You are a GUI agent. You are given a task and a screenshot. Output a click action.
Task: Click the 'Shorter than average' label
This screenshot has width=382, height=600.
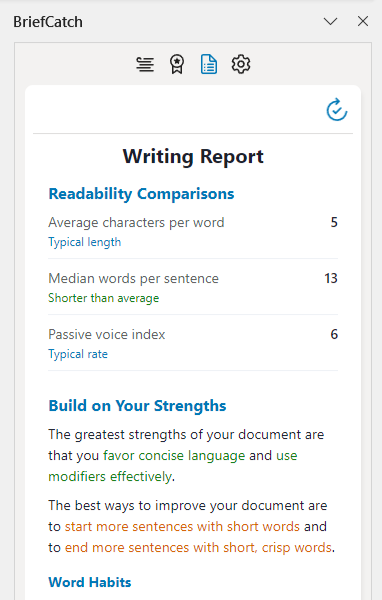103,298
